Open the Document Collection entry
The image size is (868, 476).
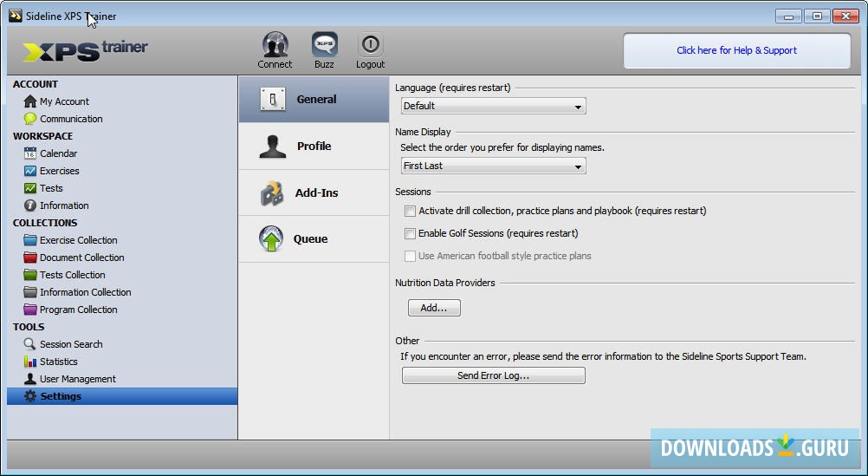[x=81, y=258]
